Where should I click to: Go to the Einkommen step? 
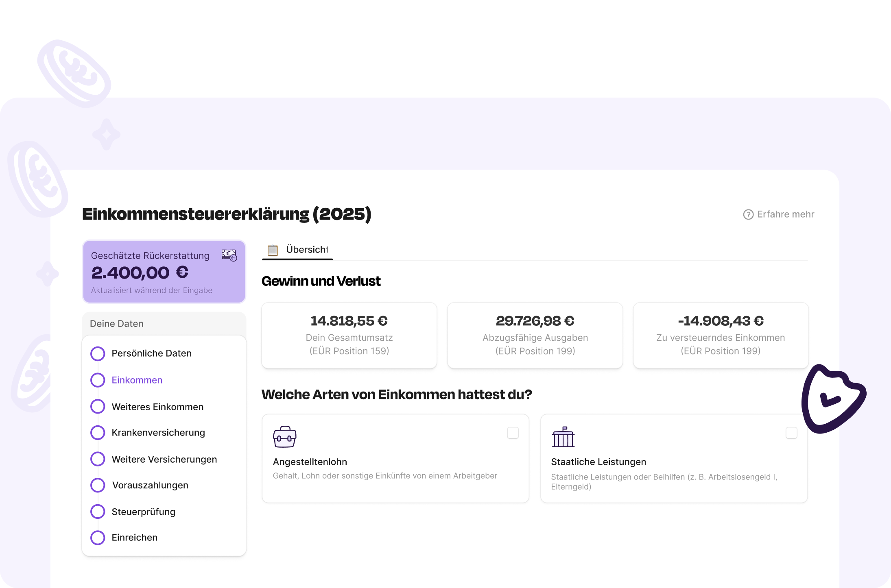[137, 380]
